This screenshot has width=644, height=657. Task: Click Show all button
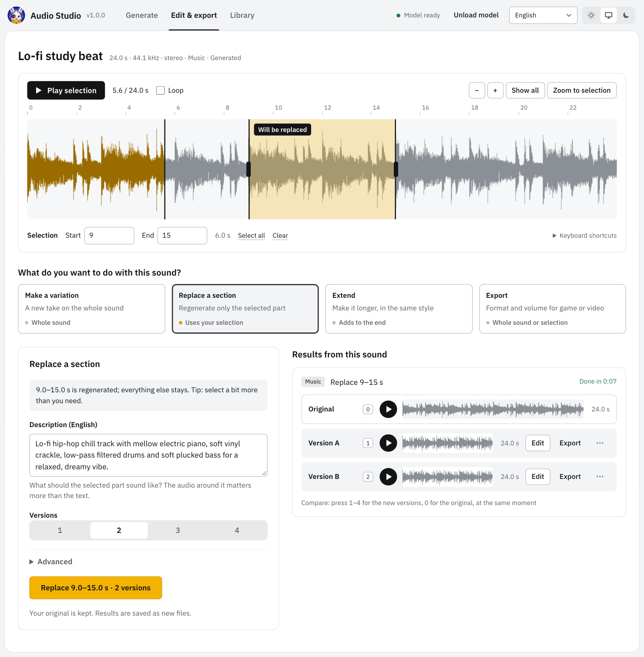[525, 91]
